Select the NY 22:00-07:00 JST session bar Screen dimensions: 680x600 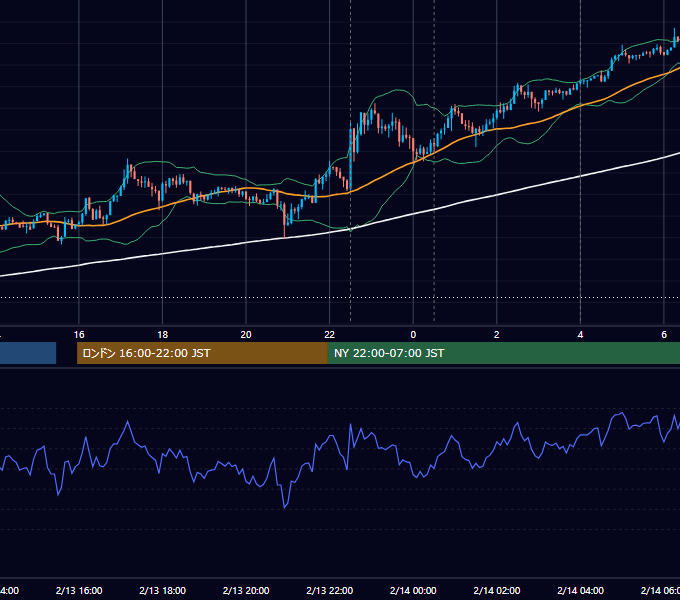[x=503, y=353]
